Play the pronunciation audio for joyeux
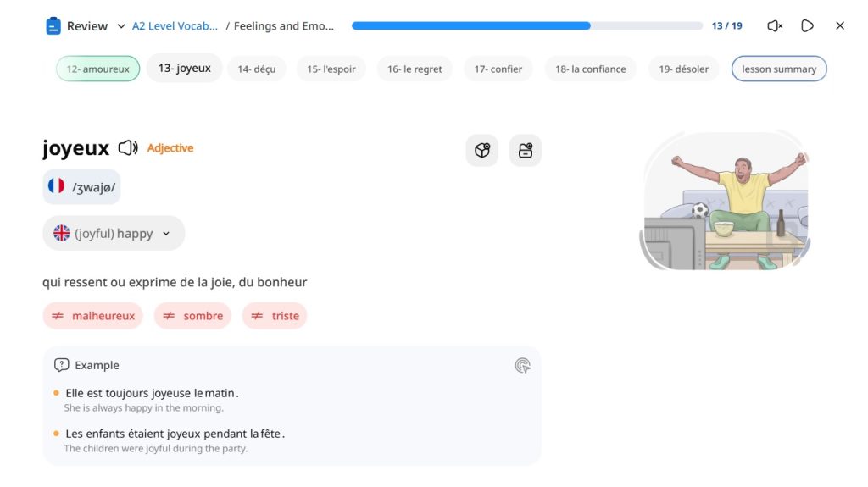Image resolution: width=868 pixels, height=487 pixels. point(128,148)
